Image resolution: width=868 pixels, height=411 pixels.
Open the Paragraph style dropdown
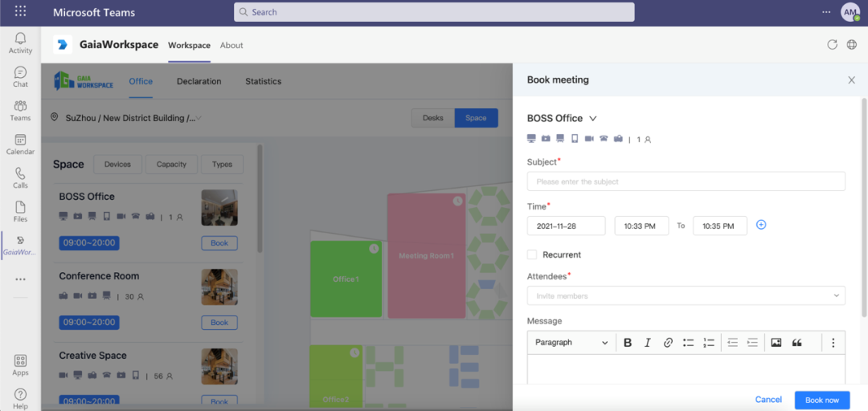pos(571,343)
